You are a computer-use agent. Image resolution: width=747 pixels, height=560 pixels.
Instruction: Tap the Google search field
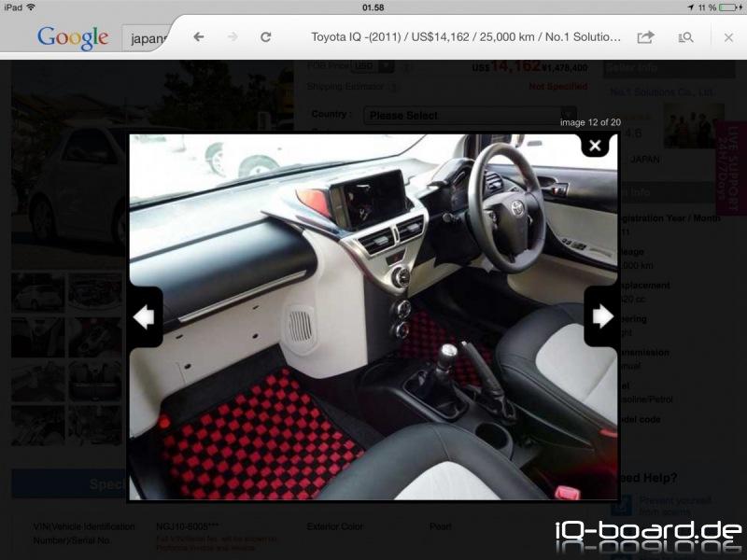coord(146,38)
